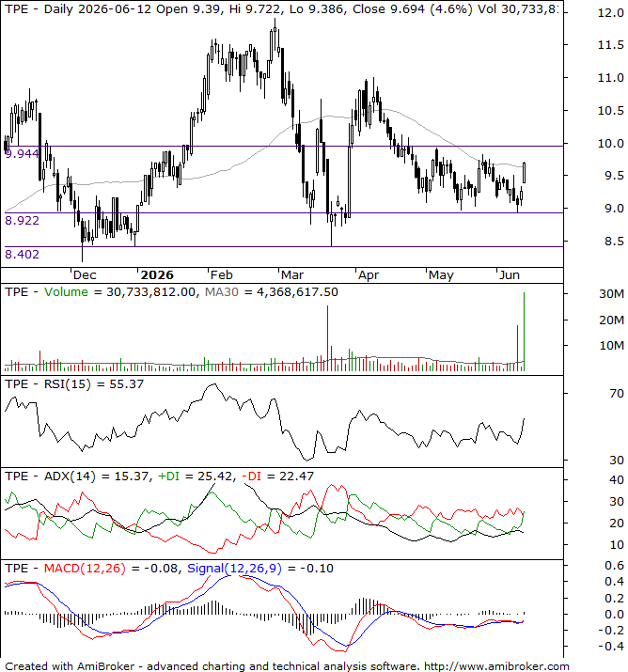Click the 11.0 price axis label
The height and width of the screenshot is (672, 628).
coord(611,78)
